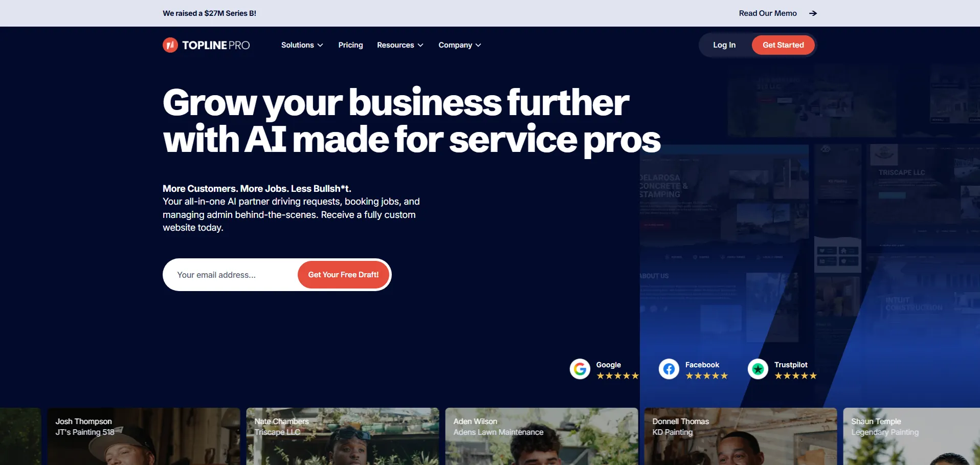Open the Read Our Memo link
Viewport: 980px width, 465px height.
767,13
